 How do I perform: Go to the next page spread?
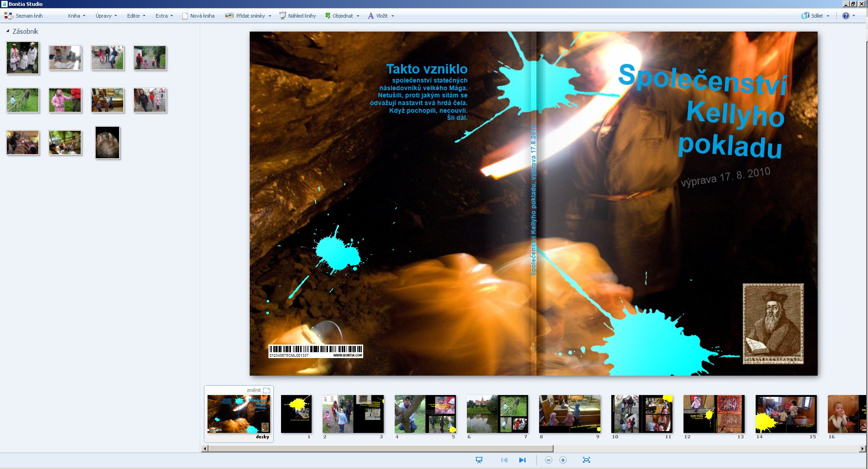coord(522,460)
